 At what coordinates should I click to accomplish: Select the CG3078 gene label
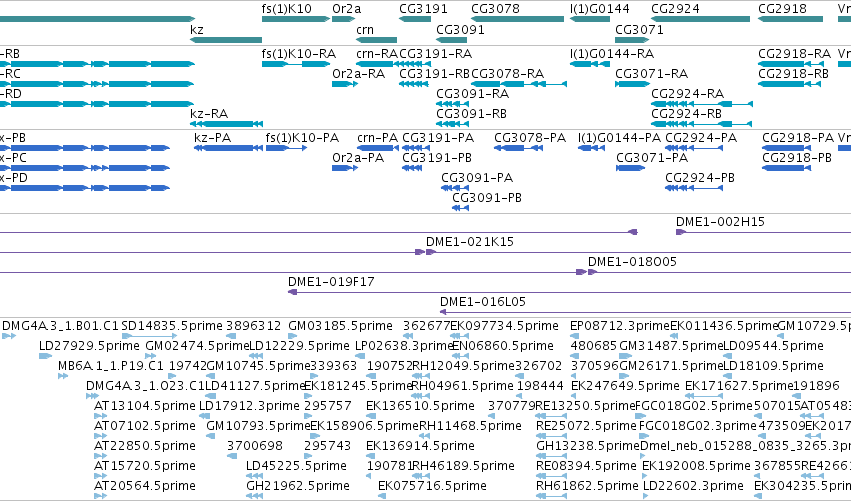tap(495, 9)
